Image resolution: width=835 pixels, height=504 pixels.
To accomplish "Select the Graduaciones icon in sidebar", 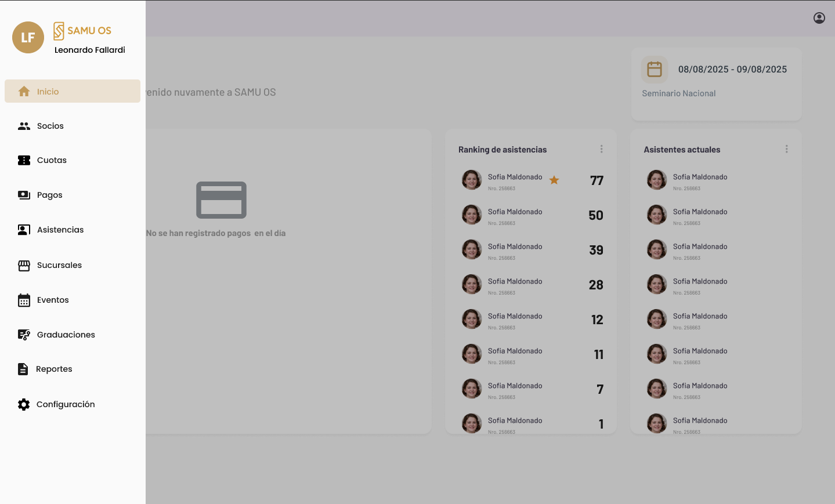I will coord(24,335).
